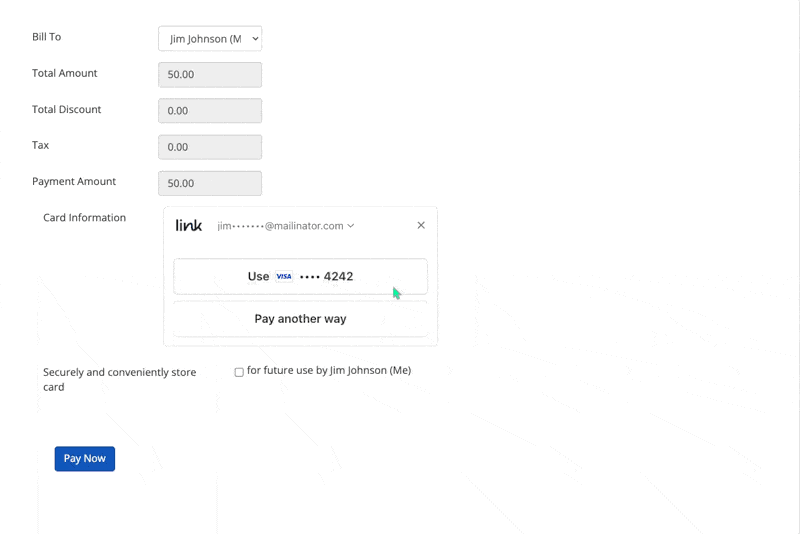Select the Total Discount field
This screenshot has height=534, width=800.
point(210,111)
